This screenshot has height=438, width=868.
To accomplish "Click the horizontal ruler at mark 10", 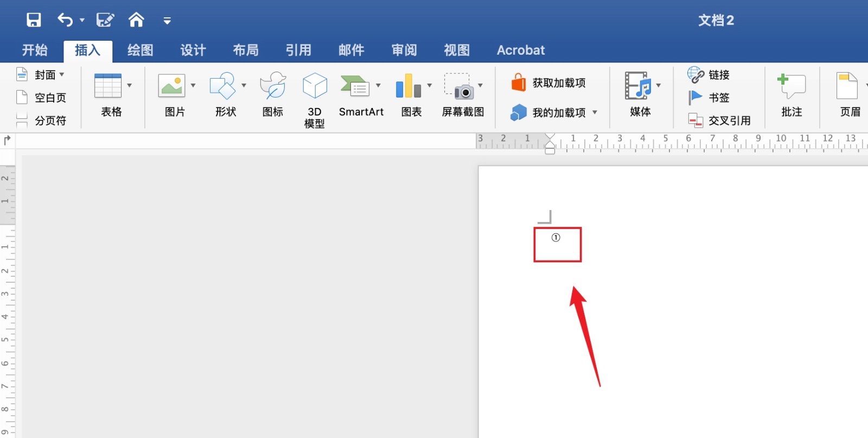I will (x=781, y=138).
